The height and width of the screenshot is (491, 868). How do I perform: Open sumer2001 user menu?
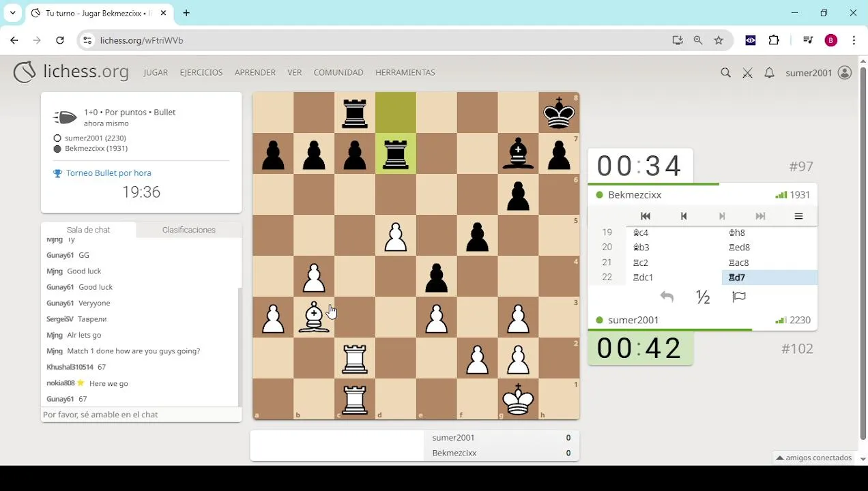point(818,72)
